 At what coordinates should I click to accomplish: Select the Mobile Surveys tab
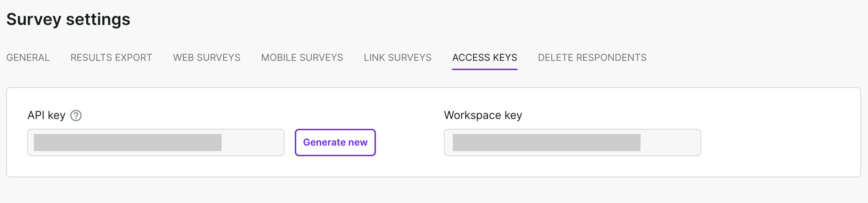coord(302,57)
